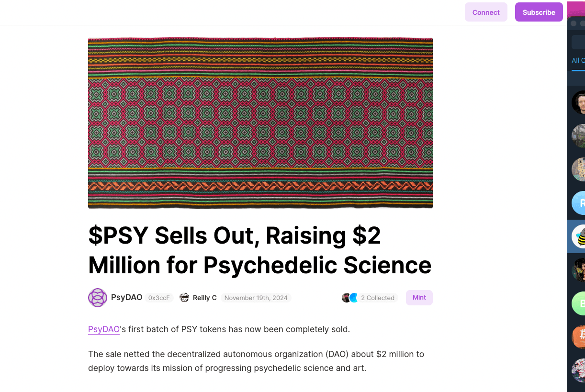Image resolution: width=585 pixels, height=392 pixels.
Task: Click the first collector avatar beside '2 Collected'
Action: (347, 297)
